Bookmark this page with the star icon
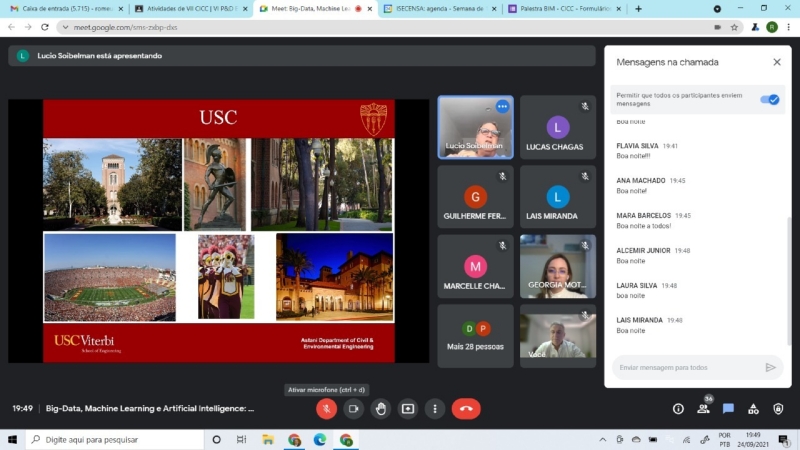This screenshot has height=450, width=800. [x=734, y=27]
